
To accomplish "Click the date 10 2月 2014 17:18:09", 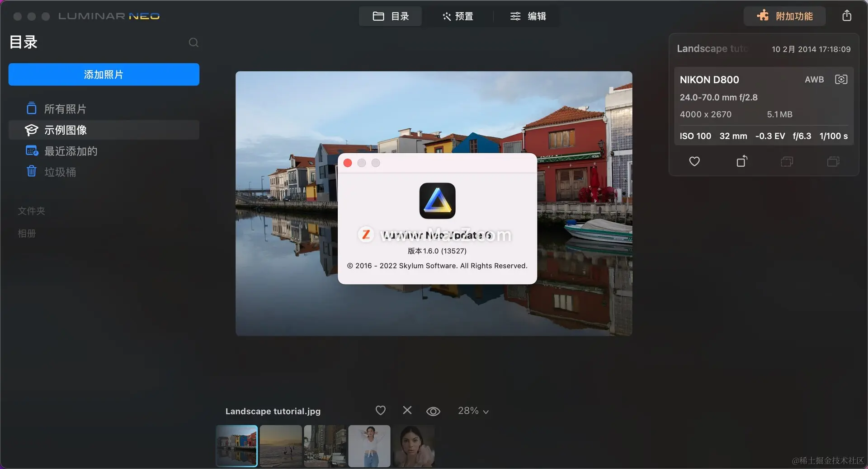I will tap(811, 49).
